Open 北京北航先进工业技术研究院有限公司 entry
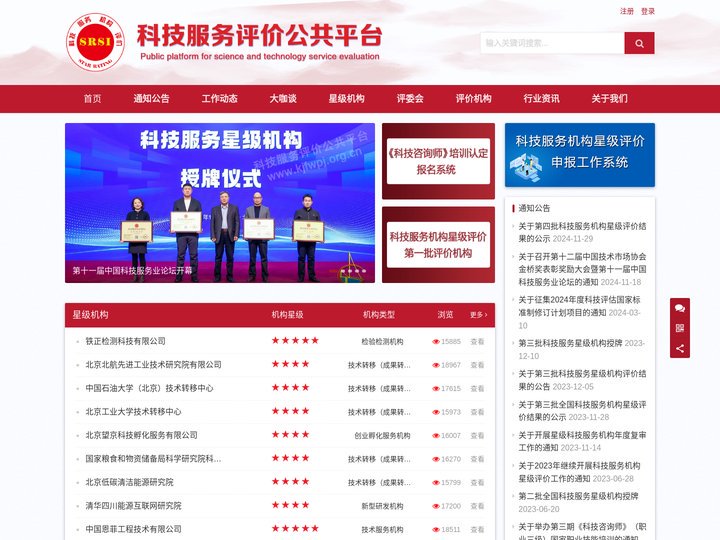The image size is (720, 540). pyautogui.click(x=153, y=365)
